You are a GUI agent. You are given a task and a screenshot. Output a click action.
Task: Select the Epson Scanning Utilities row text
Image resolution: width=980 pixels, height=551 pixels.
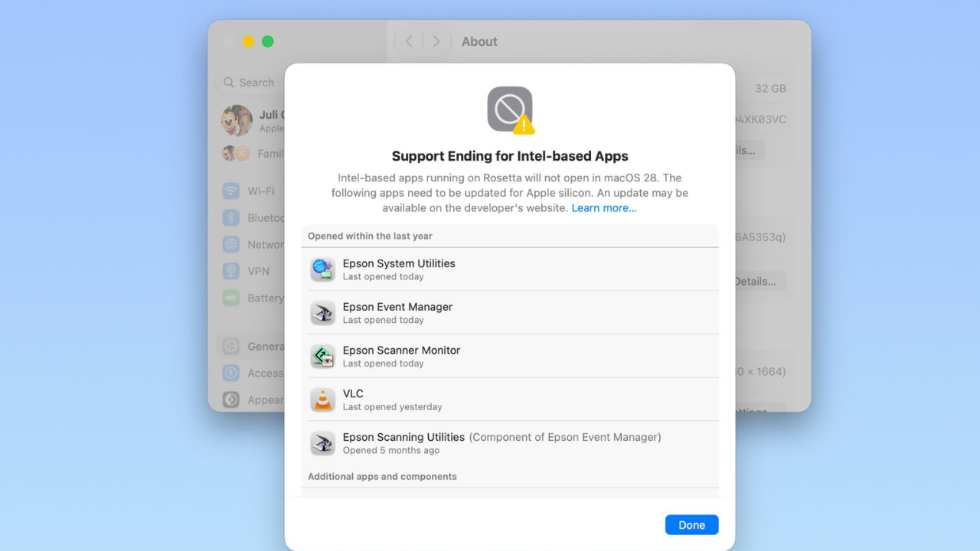403,437
